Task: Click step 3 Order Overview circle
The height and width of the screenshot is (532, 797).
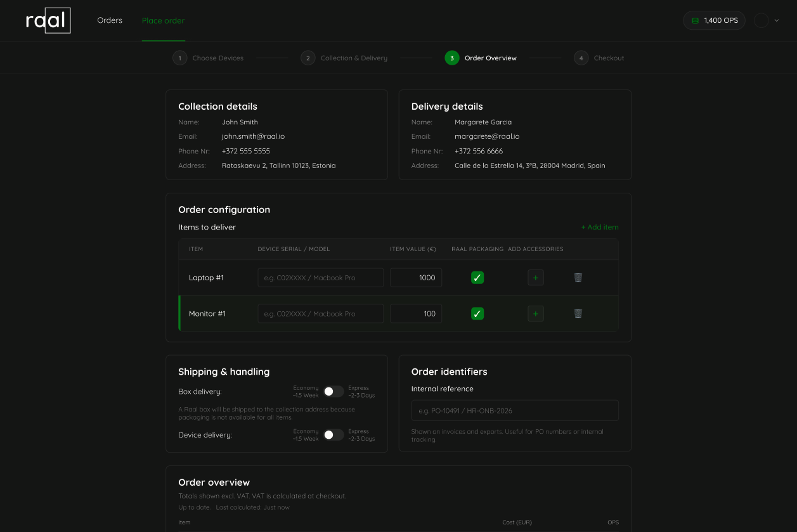Action: pos(451,58)
